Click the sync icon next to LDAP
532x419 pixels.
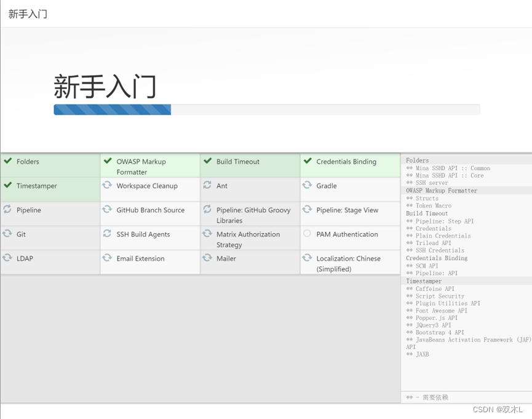pyautogui.click(x=7, y=258)
